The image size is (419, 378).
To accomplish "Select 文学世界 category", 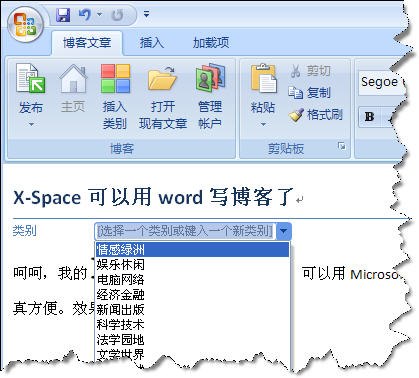I will click(192, 354).
